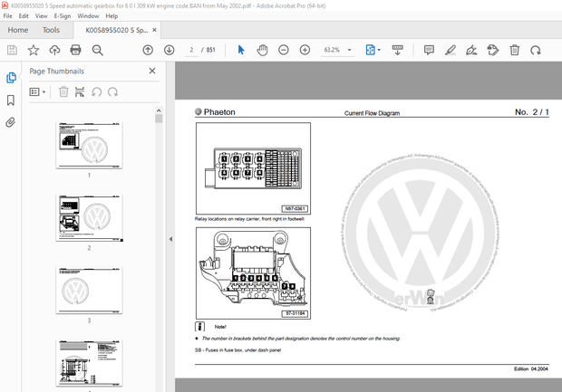Zoom out with minus button

click(x=284, y=50)
